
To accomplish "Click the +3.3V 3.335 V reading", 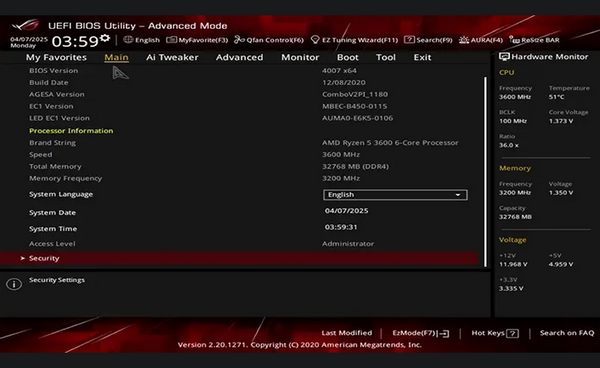I will point(511,288).
